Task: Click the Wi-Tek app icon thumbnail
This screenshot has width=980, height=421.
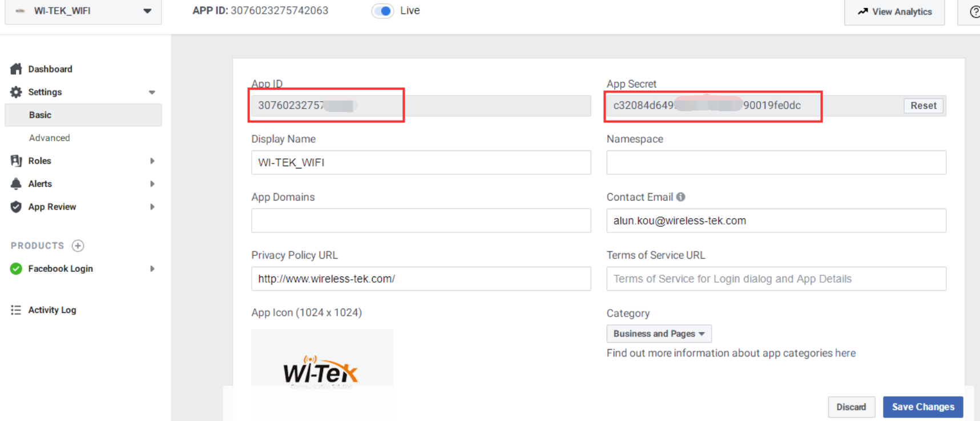Action: click(x=322, y=374)
